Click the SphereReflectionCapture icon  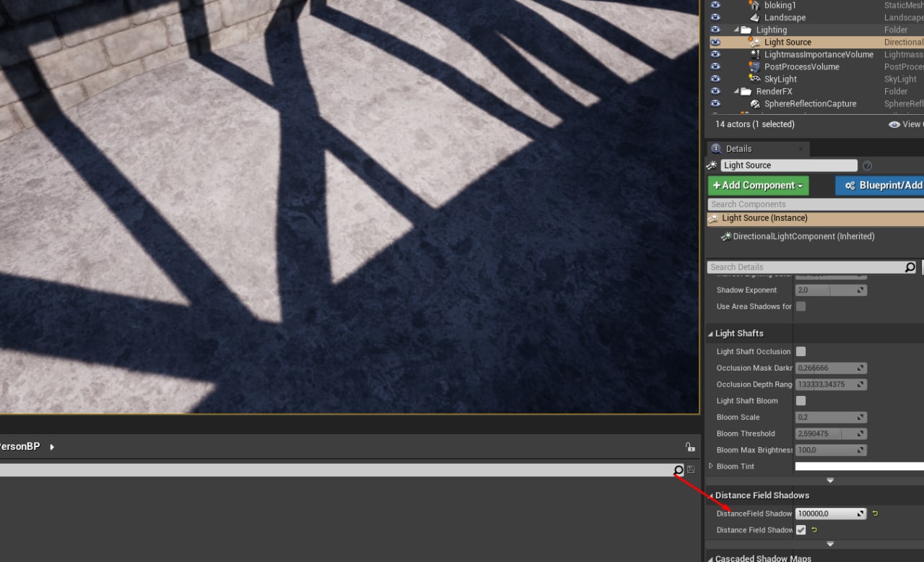click(x=754, y=103)
